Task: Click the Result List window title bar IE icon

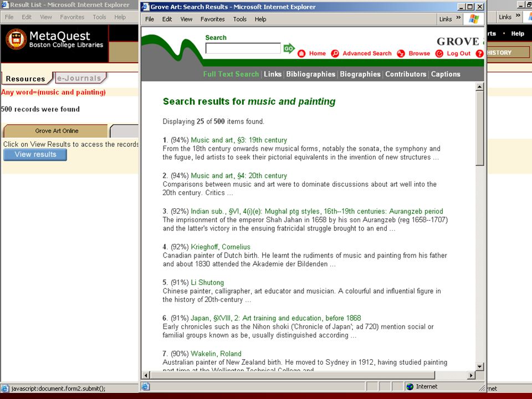Action: (5, 5)
